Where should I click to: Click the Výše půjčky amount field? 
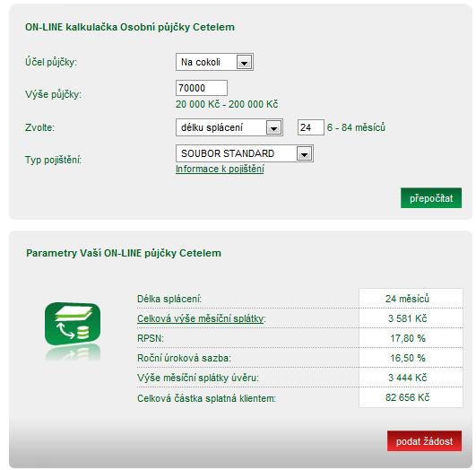pyautogui.click(x=202, y=88)
